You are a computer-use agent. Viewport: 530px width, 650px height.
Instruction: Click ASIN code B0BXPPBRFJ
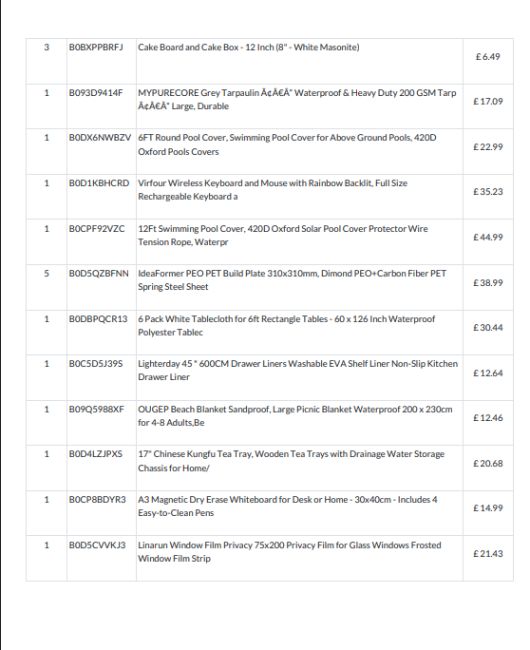coord(96,47)
